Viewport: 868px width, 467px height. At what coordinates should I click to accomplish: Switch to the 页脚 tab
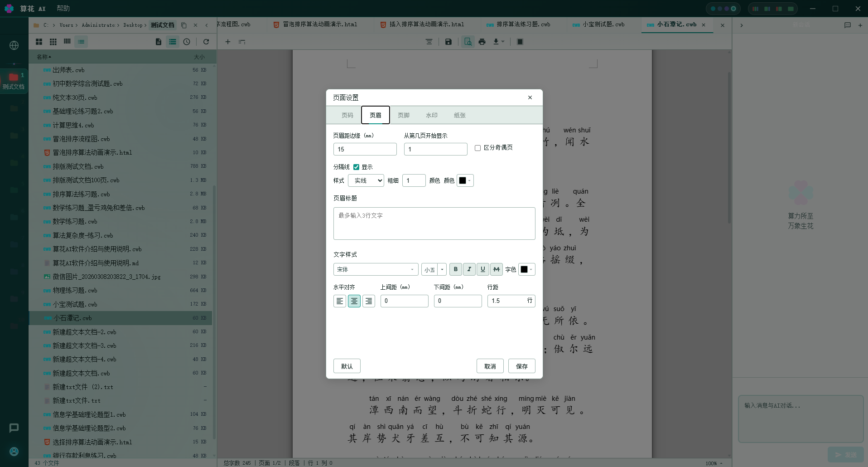pos(404,115)
